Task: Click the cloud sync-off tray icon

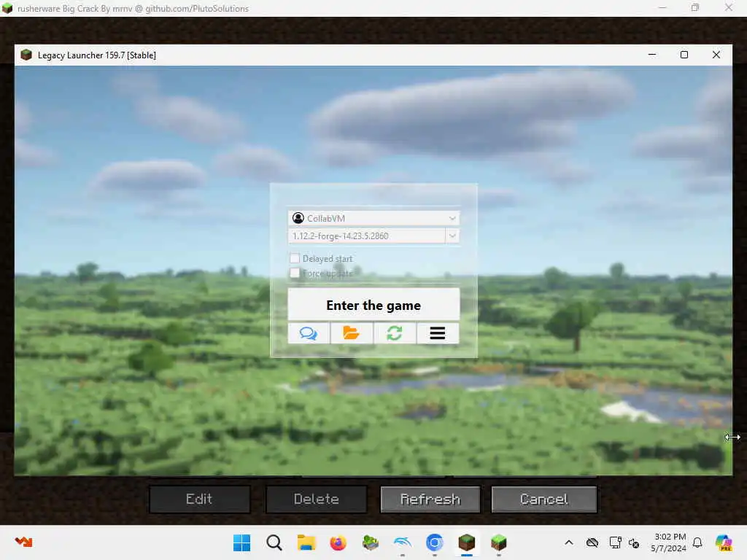Action: click(x=592, y=542)
